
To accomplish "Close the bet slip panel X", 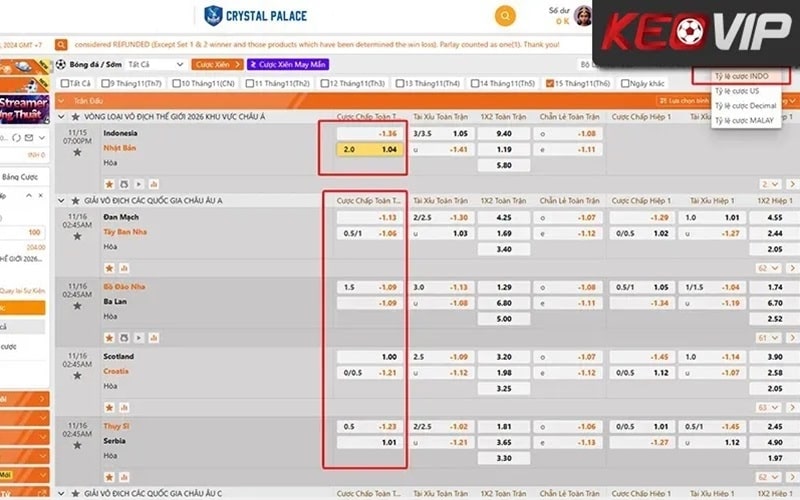I will coord(41,195).
